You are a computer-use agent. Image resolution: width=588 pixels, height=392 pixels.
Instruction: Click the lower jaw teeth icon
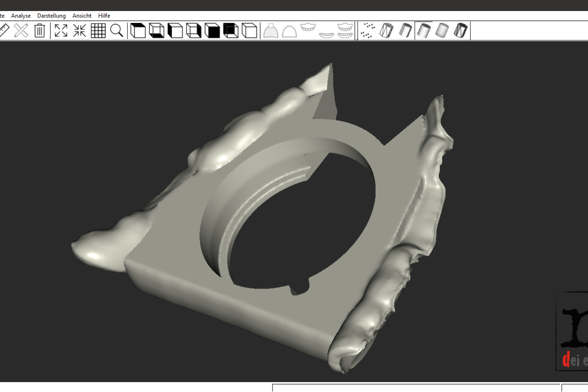[327, 34]
